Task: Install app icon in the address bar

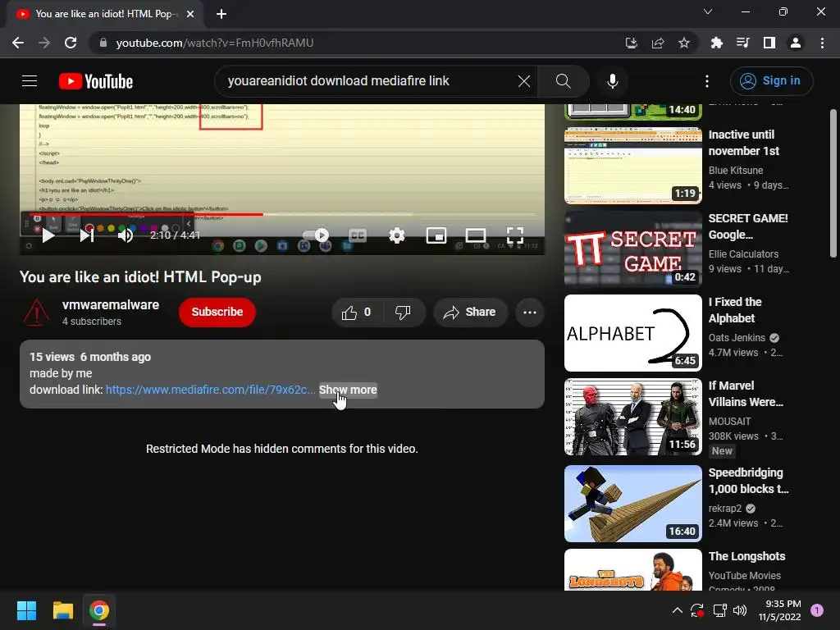Action: point(632,43)
